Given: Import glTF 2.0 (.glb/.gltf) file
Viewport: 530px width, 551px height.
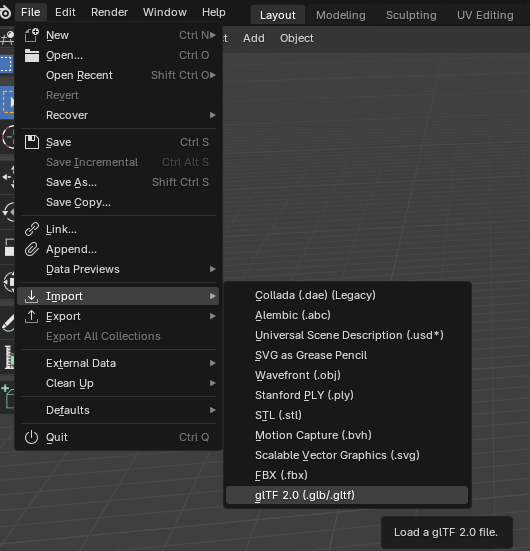Looking at the screenshot, I should (347, 495).
